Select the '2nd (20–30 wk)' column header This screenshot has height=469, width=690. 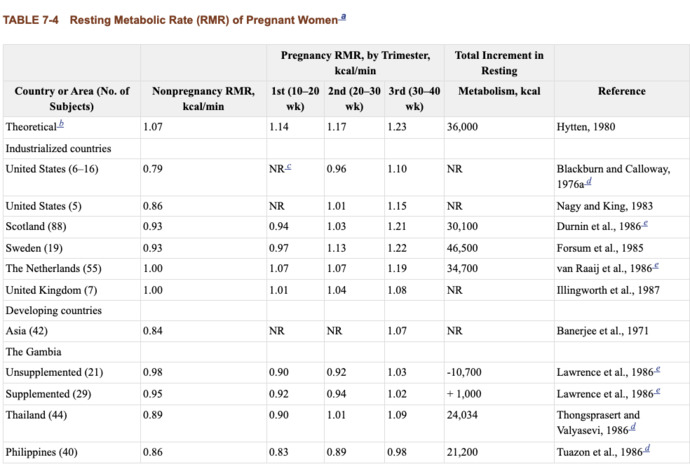coord(354,99)
